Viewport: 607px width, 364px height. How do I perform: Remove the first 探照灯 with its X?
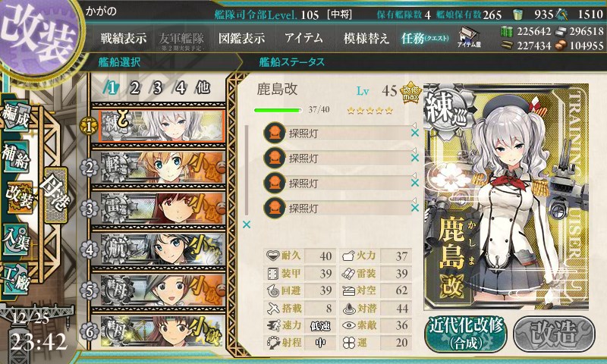click(x=414, y=133)
